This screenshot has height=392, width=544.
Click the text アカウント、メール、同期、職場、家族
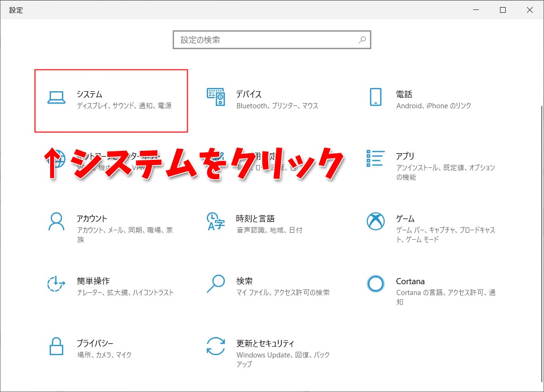click(x=125, y=235)
